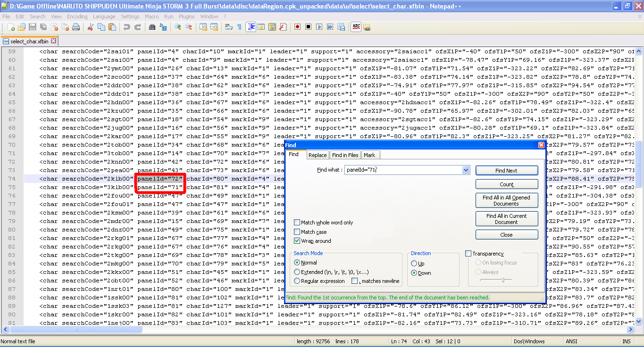644x347 pixels.
Task: Click Run Macro Multiple Times icon
Action: click(330, 27)
